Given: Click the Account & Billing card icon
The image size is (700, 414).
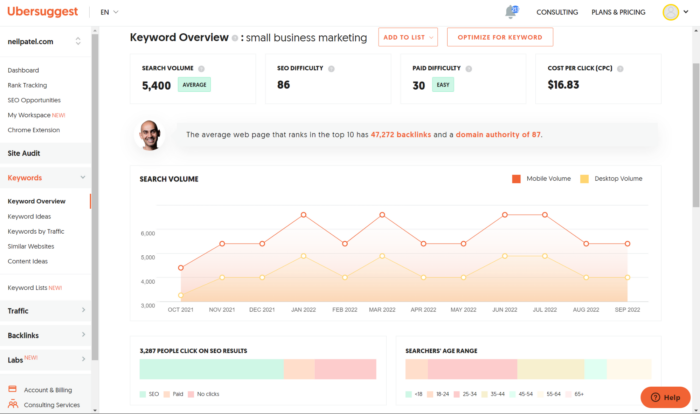Looking at the screenshot, I should [12, 389].
